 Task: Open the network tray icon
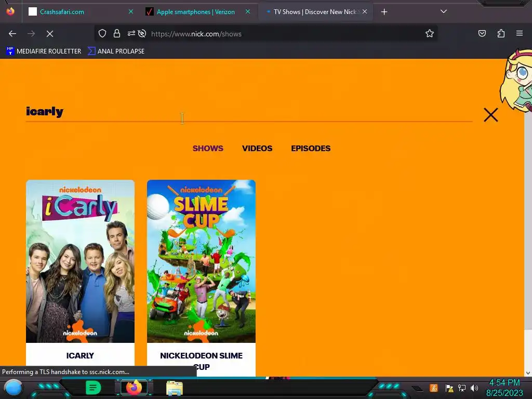coord(462,388)
